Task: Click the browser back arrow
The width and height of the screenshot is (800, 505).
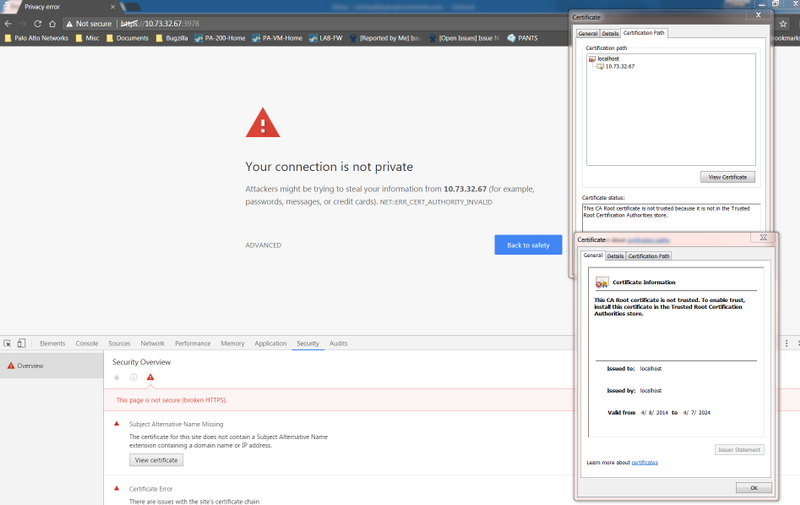Action: (x=8, y=23)
